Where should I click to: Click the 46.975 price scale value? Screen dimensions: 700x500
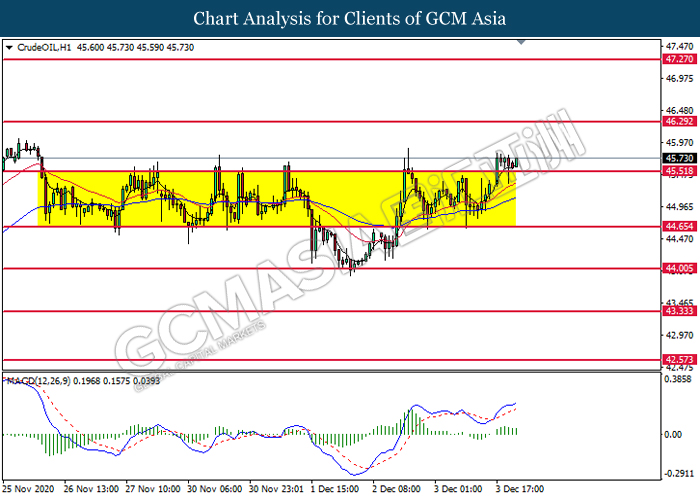pos(679,79)
